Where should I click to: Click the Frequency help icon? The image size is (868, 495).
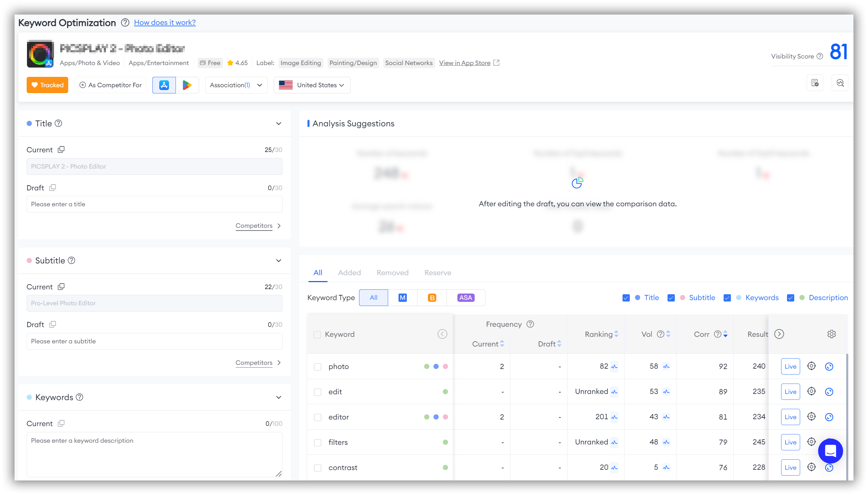[x=530, y=324]
